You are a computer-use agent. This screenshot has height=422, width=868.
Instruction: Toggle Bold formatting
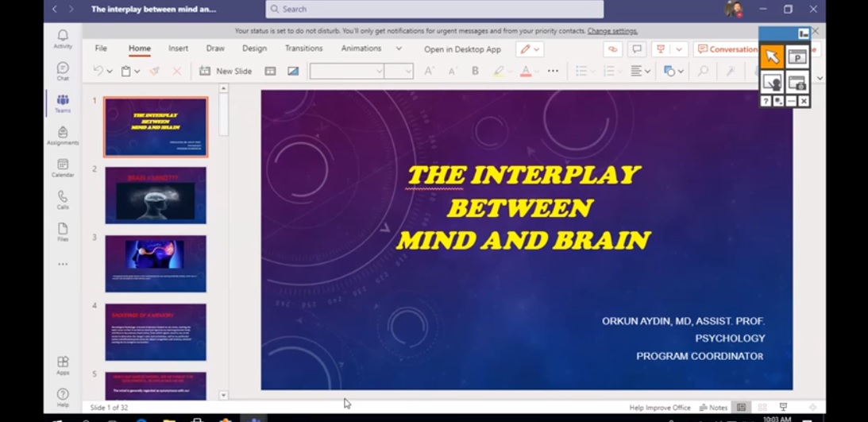(475, 71)
